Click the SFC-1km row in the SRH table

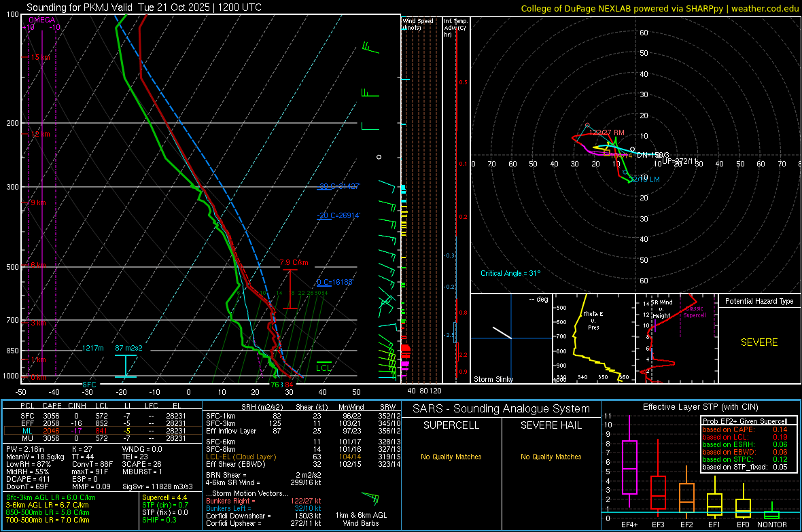(x=304, y=416)
